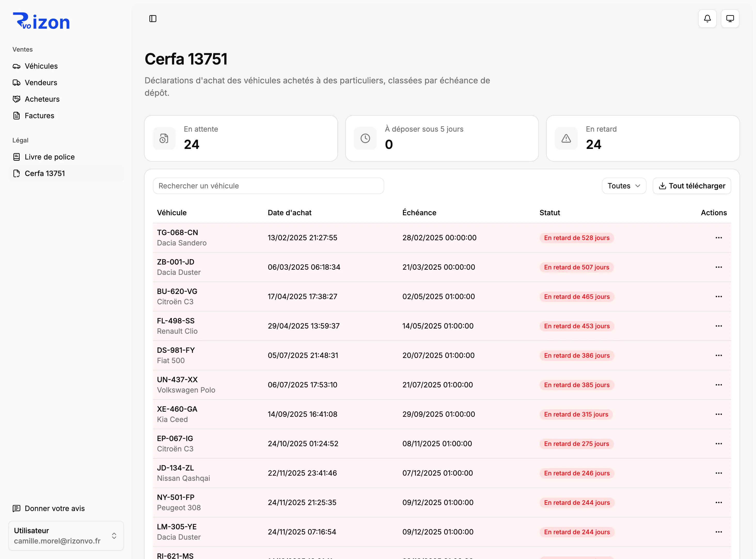Go to Véhicules page
Screen dimensions: 756x559
pos(66,66)
